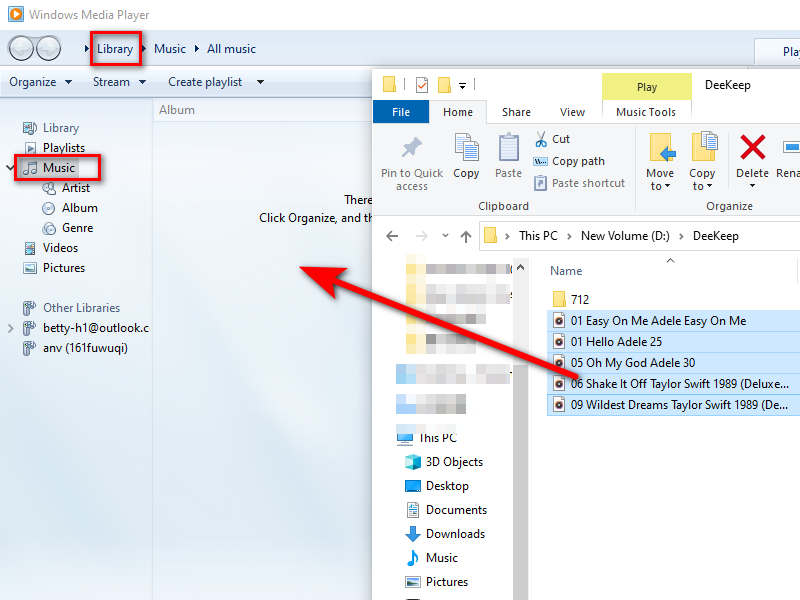Open the File menu in File Explorer
Image resolution: width=800 pixels, height=600 pixels.
[400, 112]
